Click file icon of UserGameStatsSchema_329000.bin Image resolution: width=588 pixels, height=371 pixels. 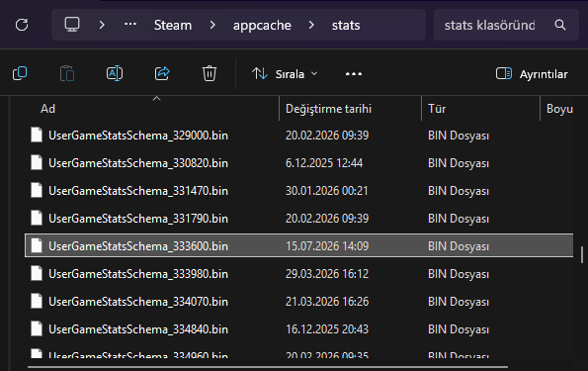pyautogui.click(x=37, y=135)
